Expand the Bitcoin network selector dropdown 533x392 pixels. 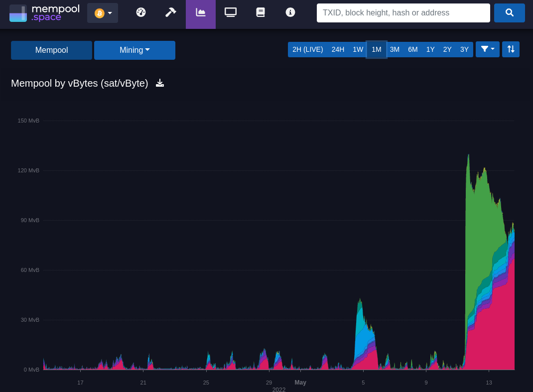click(x=103, y=13)
